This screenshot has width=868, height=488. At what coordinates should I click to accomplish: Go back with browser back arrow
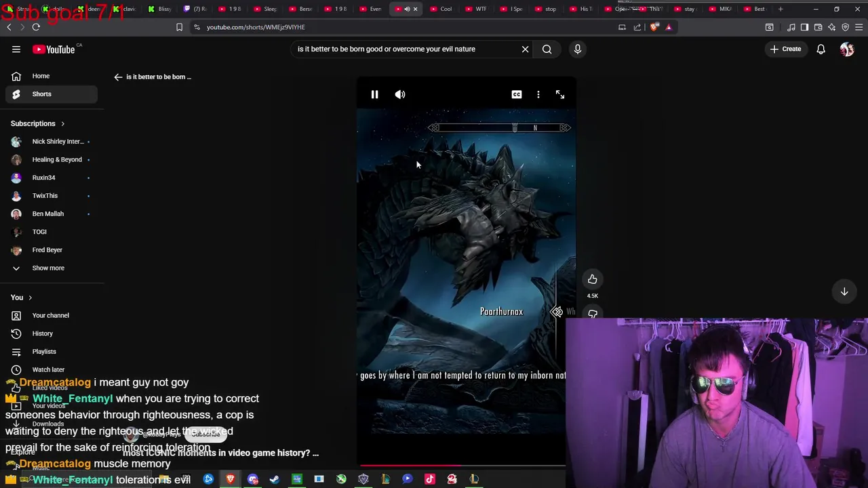pos(9,27)
